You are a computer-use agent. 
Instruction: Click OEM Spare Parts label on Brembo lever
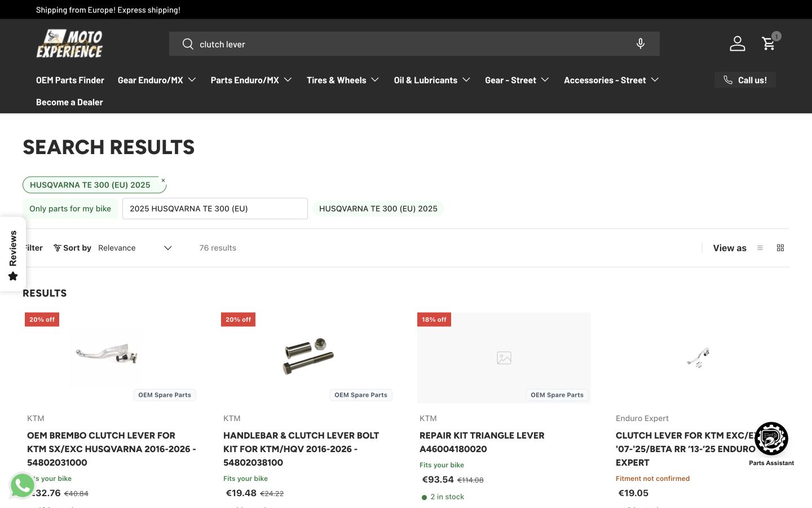(x=165, y=395)
